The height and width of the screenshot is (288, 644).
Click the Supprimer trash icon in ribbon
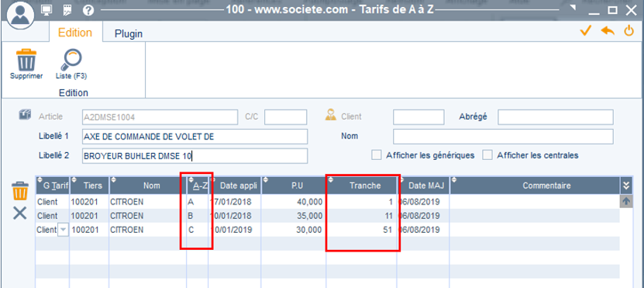[x=26, y=60]
